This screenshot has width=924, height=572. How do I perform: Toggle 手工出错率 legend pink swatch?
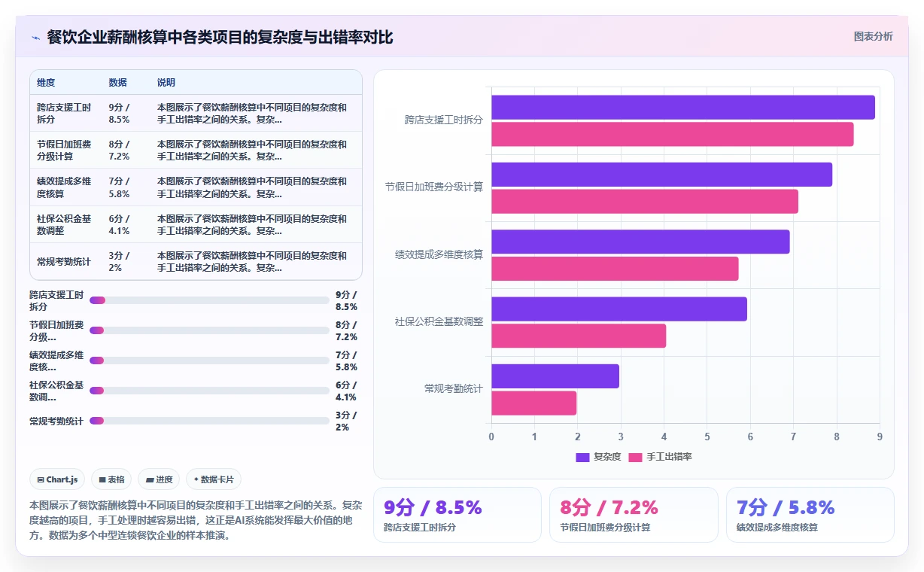[636, 457]
